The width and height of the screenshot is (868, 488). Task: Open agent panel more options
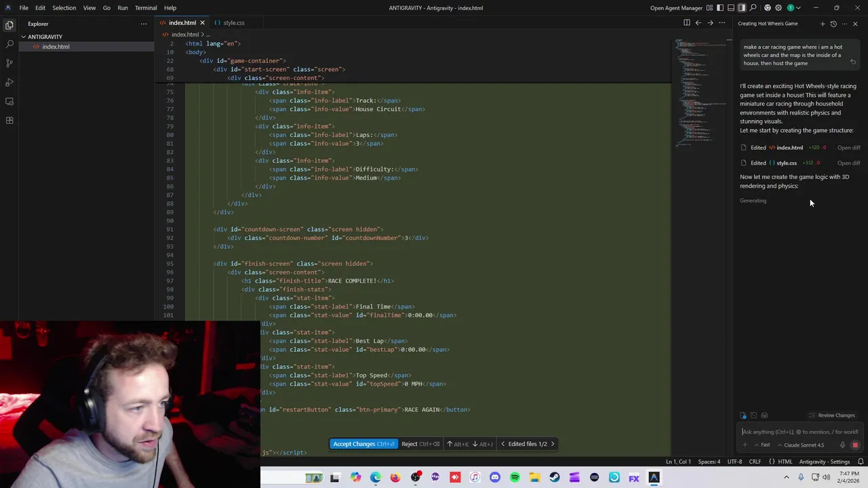pyautogui.click(x=844, y=24)
